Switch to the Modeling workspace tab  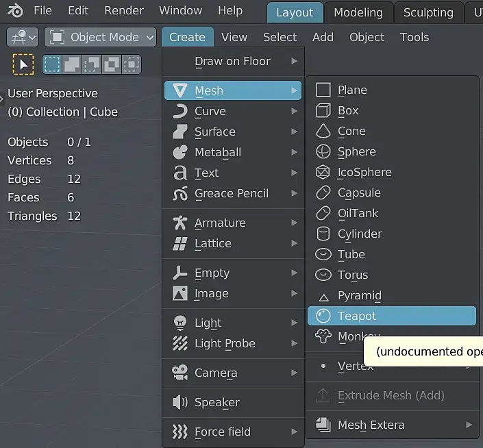click(358, 12)
